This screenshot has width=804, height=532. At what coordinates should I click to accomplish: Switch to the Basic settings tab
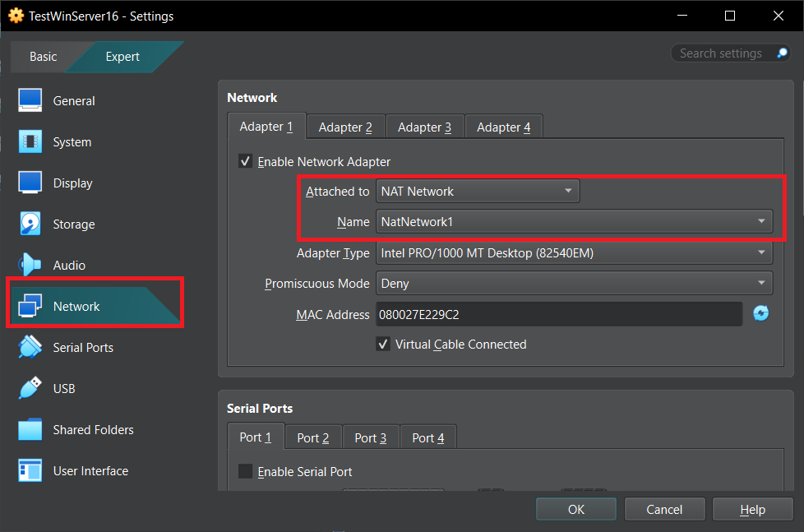(44, 57)
